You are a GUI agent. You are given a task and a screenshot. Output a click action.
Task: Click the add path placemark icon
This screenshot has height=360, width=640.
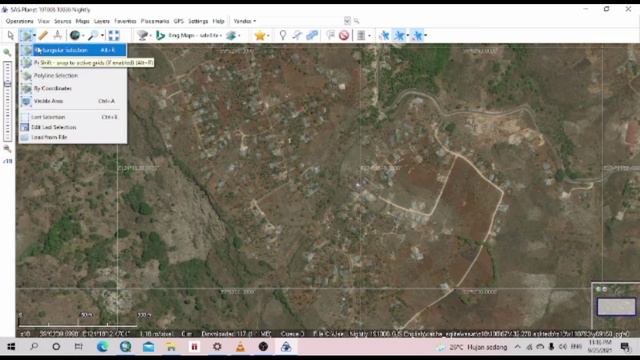(x=297, y=36)
